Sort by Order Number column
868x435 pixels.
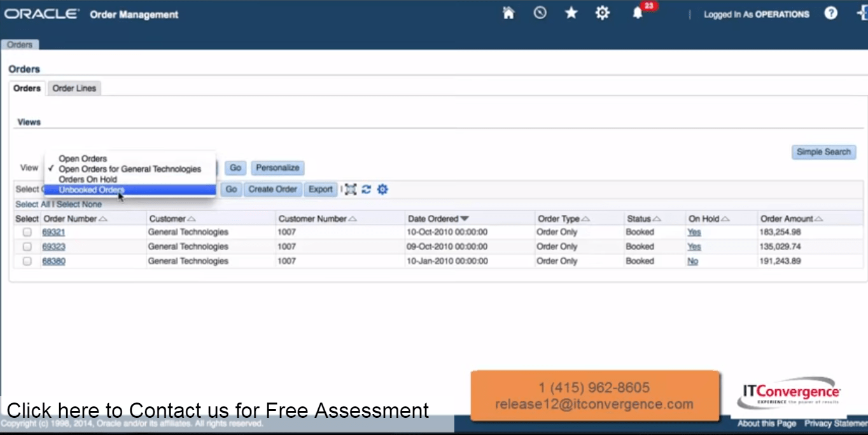(x=75, y=219)
